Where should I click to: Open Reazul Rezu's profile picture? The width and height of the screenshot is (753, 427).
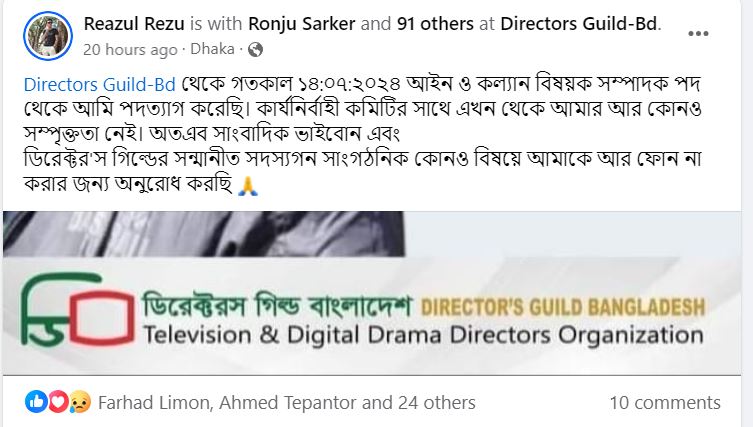tap(48, 36)
